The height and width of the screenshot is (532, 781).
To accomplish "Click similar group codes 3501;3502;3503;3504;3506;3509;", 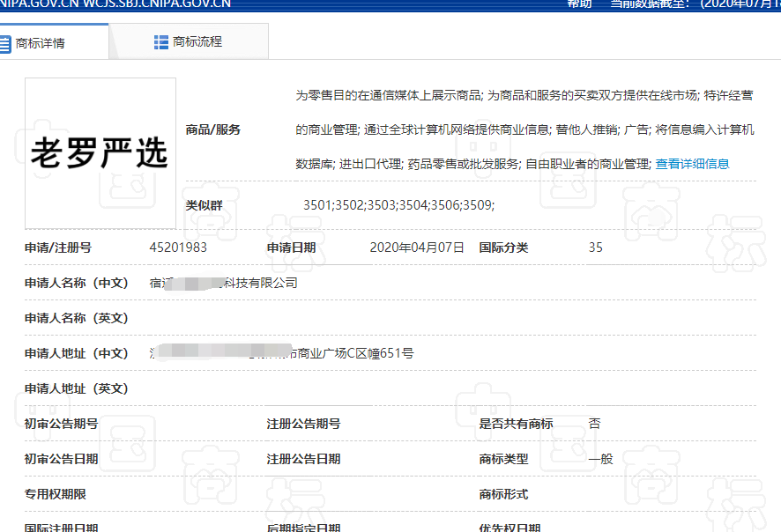I will click(398, 205).
